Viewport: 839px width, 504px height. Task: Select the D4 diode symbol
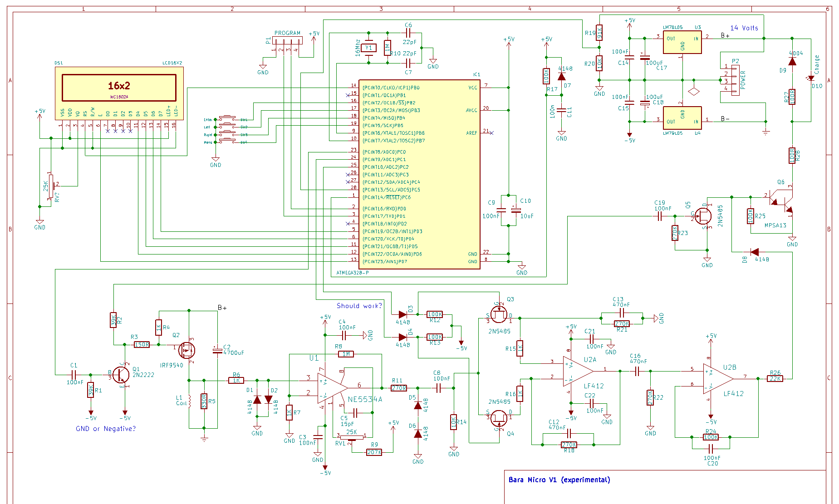tap(402, 337)
